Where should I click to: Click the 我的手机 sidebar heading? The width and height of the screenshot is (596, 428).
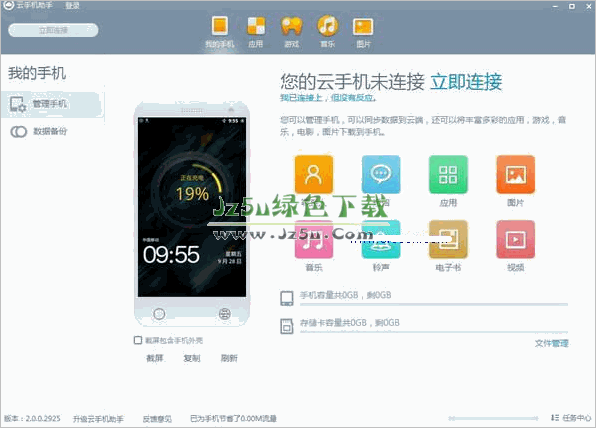[37, 73]
